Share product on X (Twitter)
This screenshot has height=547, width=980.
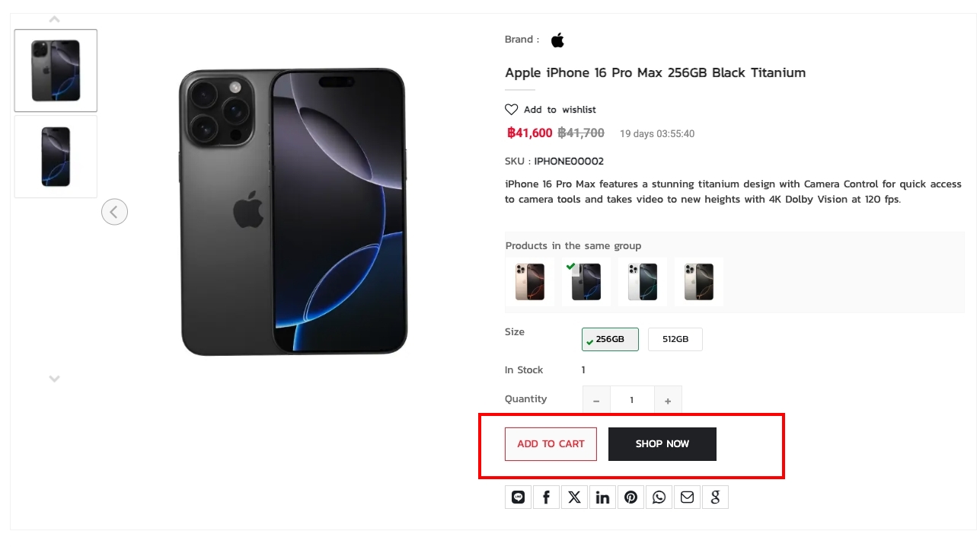pyautogui.click(x=575, y=497)
